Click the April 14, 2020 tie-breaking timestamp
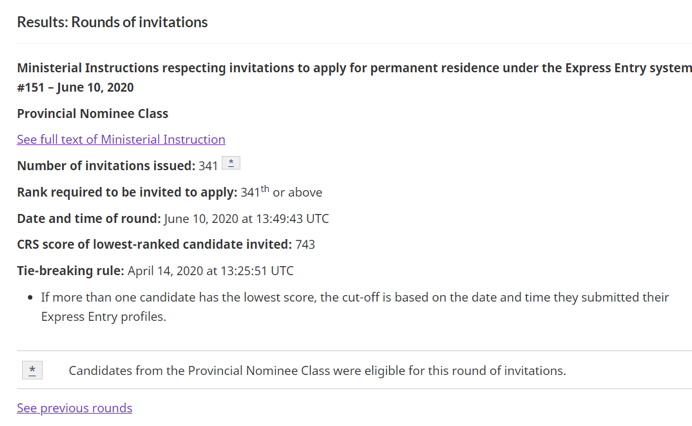This screenshot has width=692, height=426. (210, 270)
